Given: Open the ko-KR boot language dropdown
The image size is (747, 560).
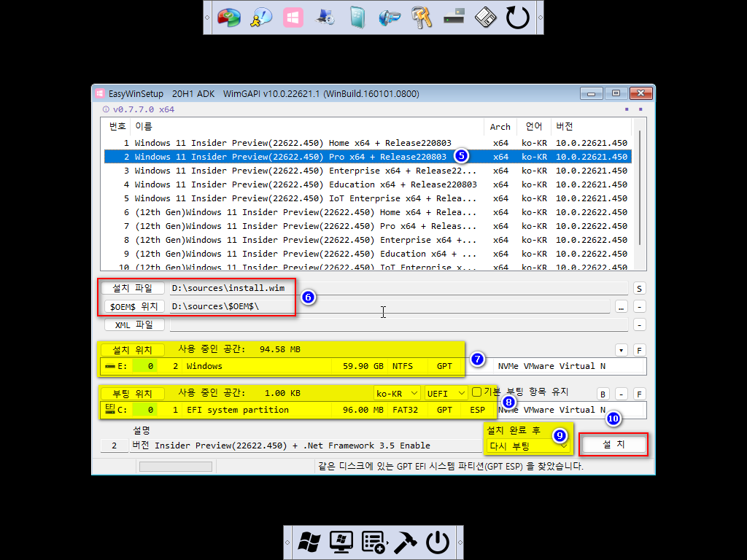Looking at the screenshot, I should (396, 393).
